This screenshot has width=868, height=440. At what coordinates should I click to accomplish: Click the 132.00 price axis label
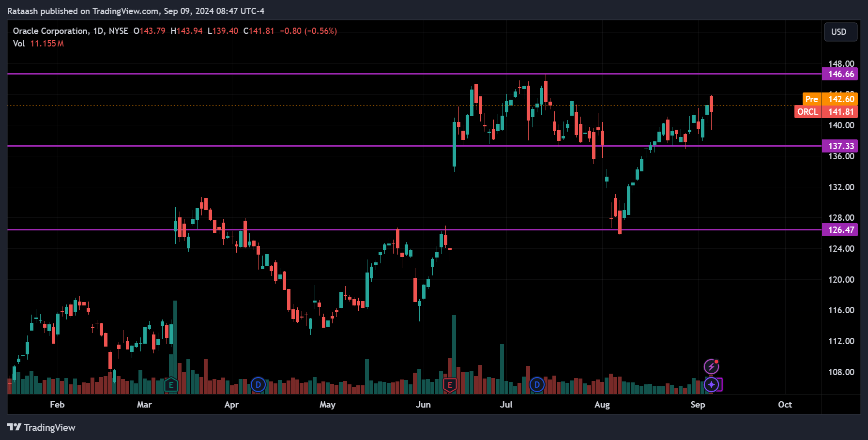click(841, 187)
